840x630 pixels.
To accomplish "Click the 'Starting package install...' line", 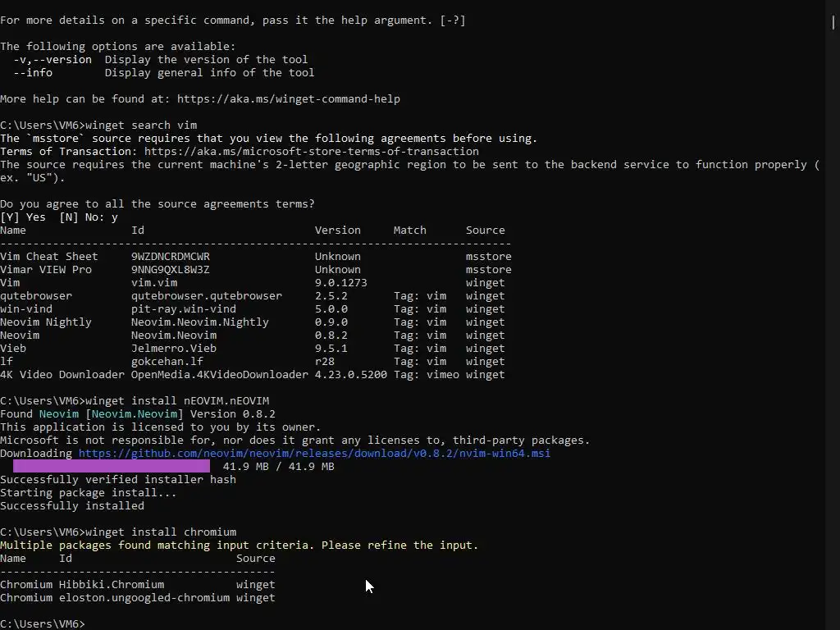I will tap(89, 493).
